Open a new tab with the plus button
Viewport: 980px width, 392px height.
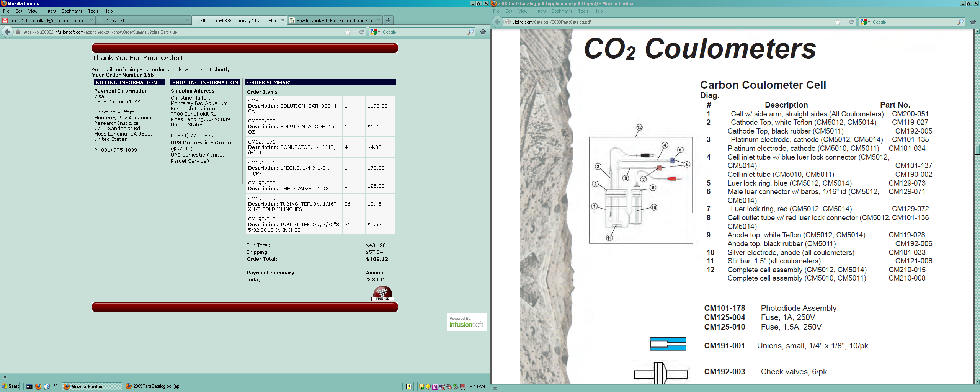click(x=388, y=20)
